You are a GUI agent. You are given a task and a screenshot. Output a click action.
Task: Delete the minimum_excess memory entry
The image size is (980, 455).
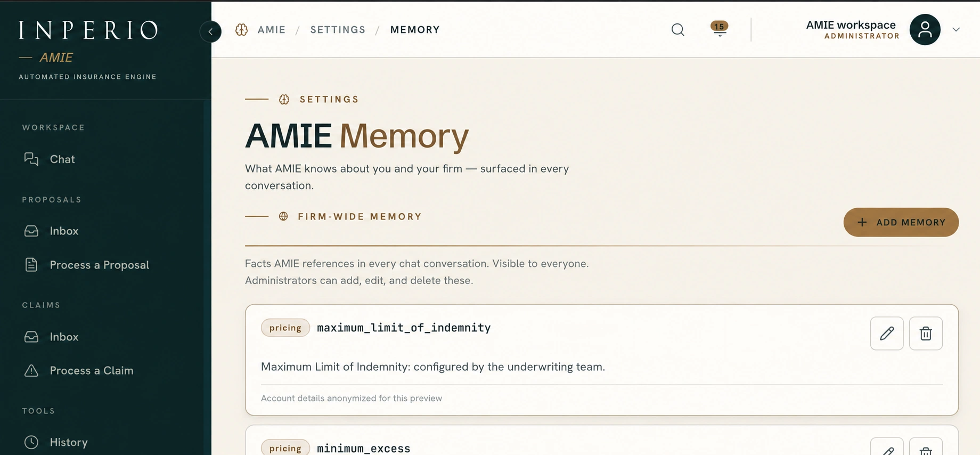tap(925, 446)
